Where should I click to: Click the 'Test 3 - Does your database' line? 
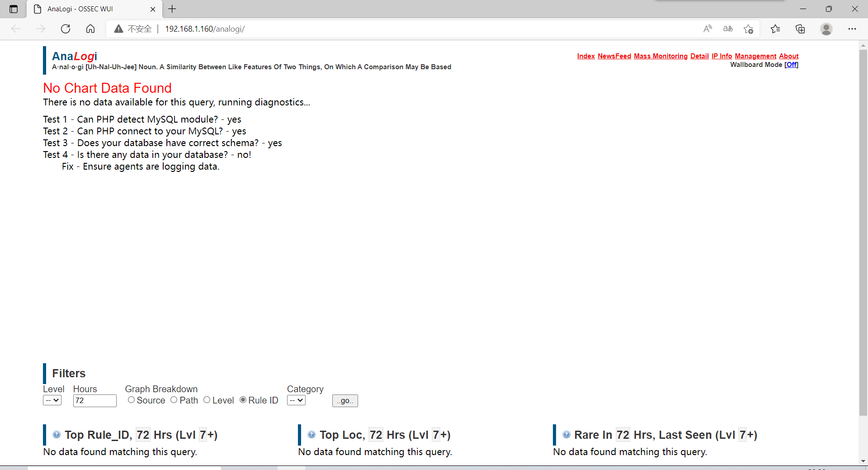tap(162, 143)
